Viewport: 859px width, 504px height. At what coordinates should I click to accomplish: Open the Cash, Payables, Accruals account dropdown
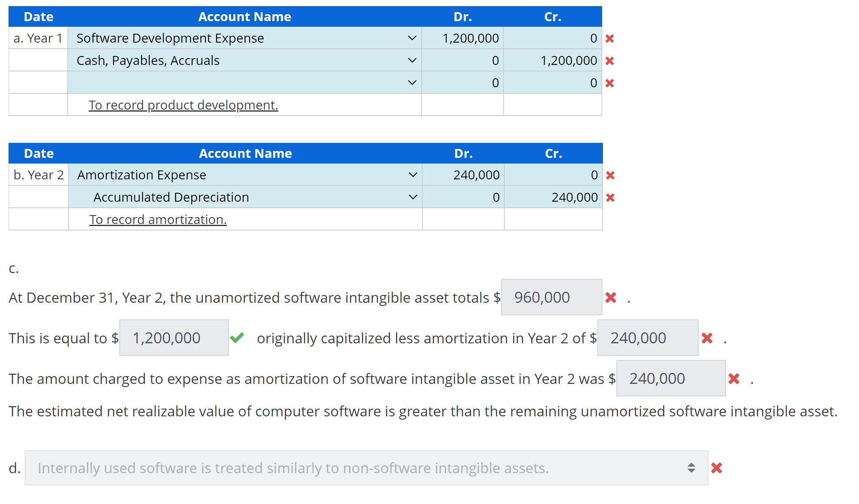(412, 60)
